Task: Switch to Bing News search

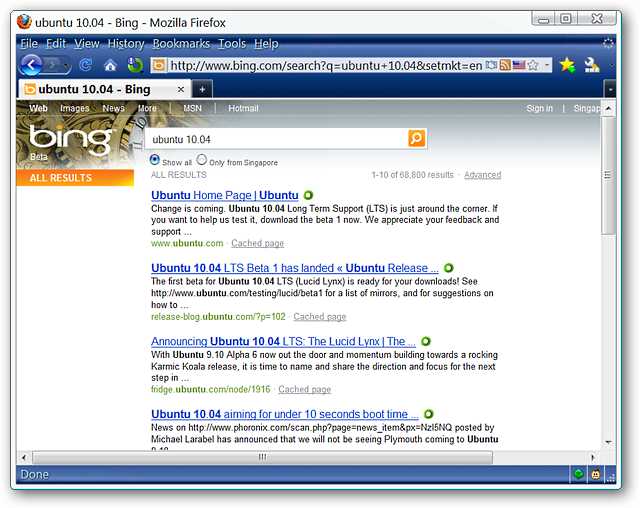Action: (x=113, y=109)
